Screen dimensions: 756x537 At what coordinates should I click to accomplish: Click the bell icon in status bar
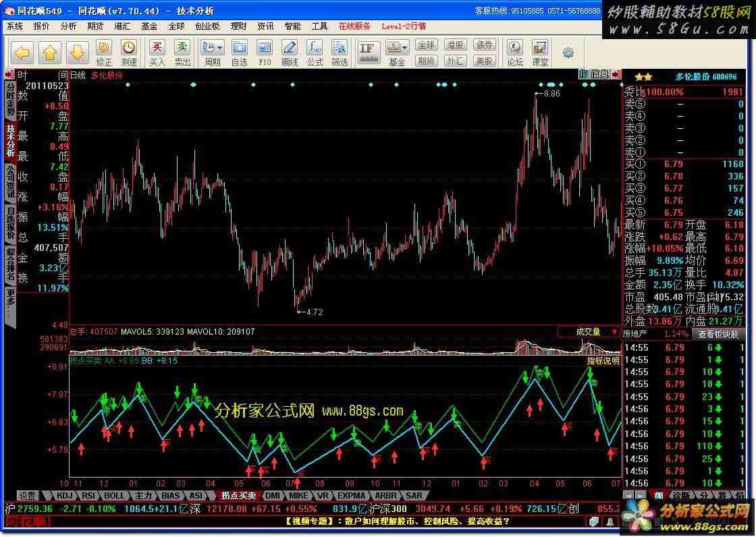pyautogui.click(x=610, y=521)
